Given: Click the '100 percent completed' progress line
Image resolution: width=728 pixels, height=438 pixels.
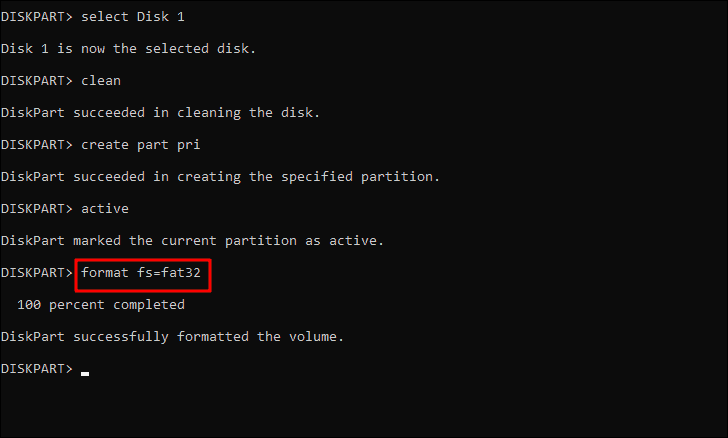Looking at the screenshot, I should [101, 305].
